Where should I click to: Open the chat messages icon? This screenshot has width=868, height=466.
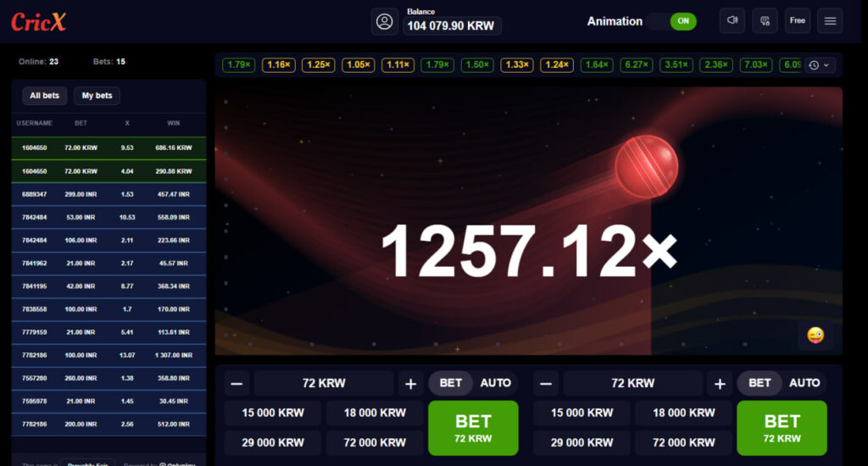coord(765,20)
